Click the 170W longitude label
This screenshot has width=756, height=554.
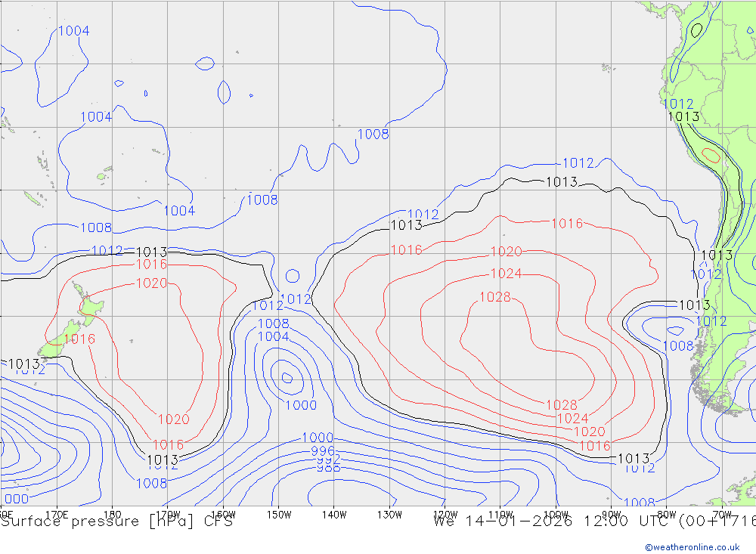coord(168,515)
